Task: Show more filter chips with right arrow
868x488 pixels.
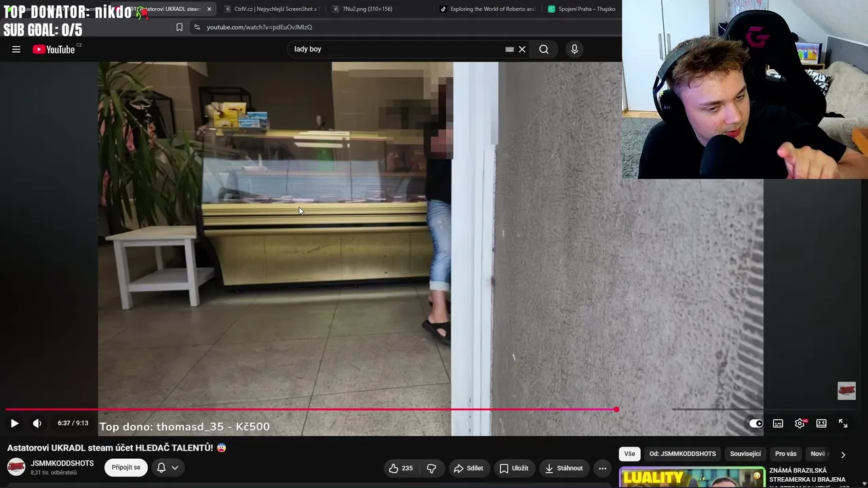Action: 843,455
